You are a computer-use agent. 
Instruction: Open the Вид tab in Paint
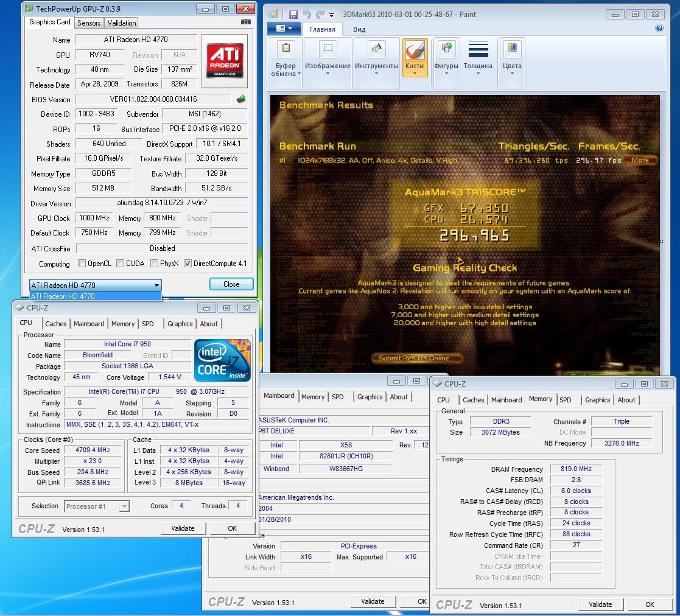click(x=359, y=29)
